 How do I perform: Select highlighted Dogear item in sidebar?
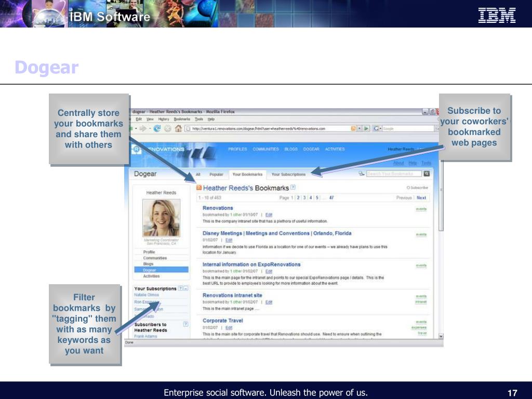coord(161,270)
